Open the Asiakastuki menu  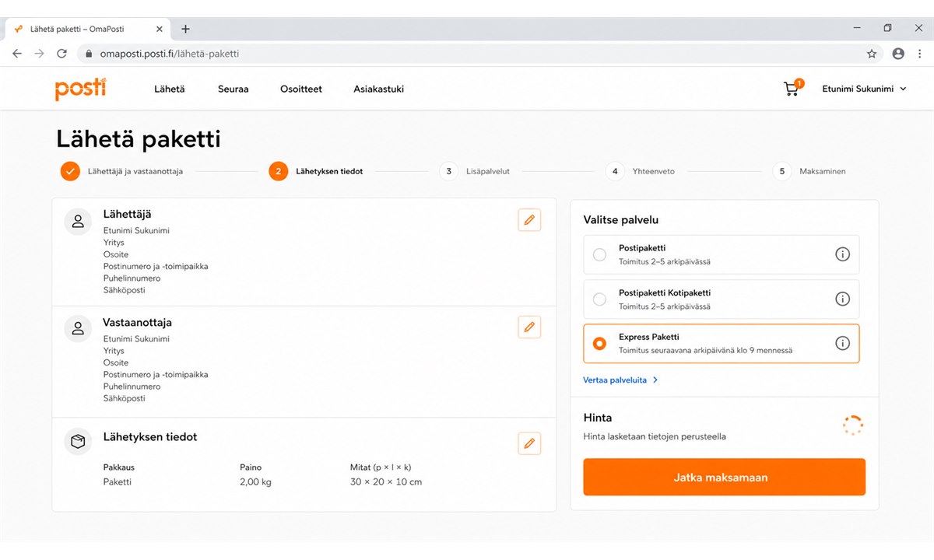(378, 89)
